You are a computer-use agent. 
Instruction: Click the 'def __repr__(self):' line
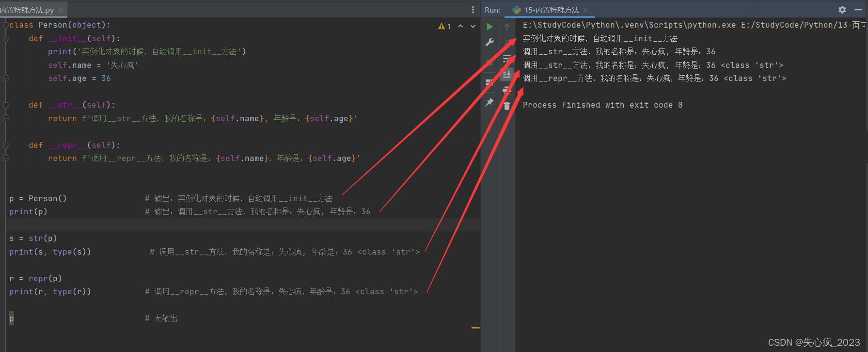click(x=74, y=145)
